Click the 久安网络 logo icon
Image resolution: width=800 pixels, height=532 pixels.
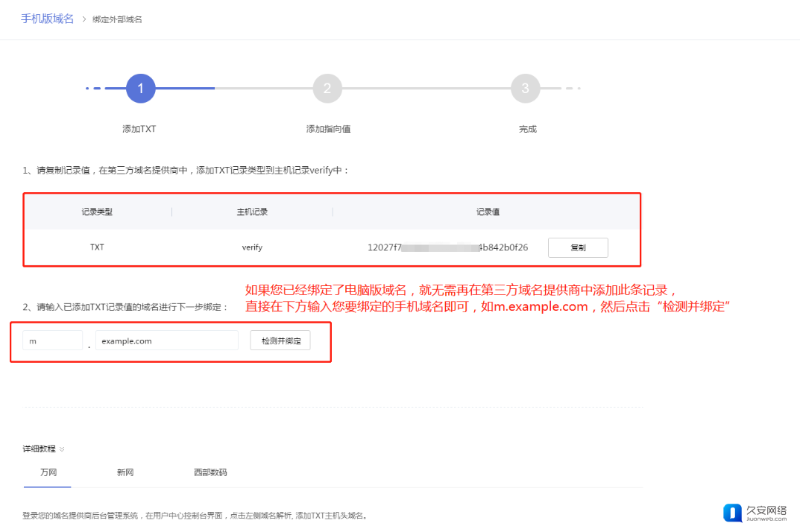pos(732,513)
